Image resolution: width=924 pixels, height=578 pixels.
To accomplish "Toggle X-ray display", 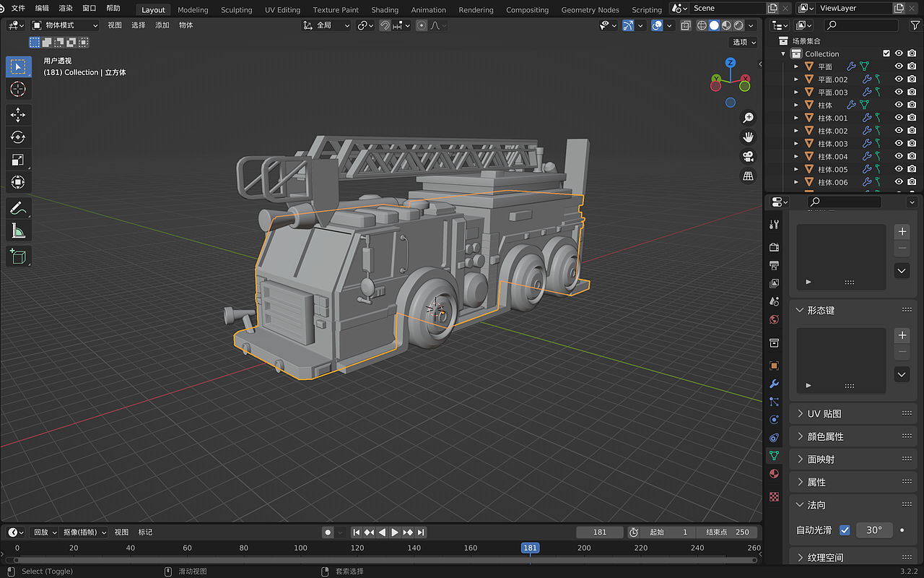I will (686, 25).
